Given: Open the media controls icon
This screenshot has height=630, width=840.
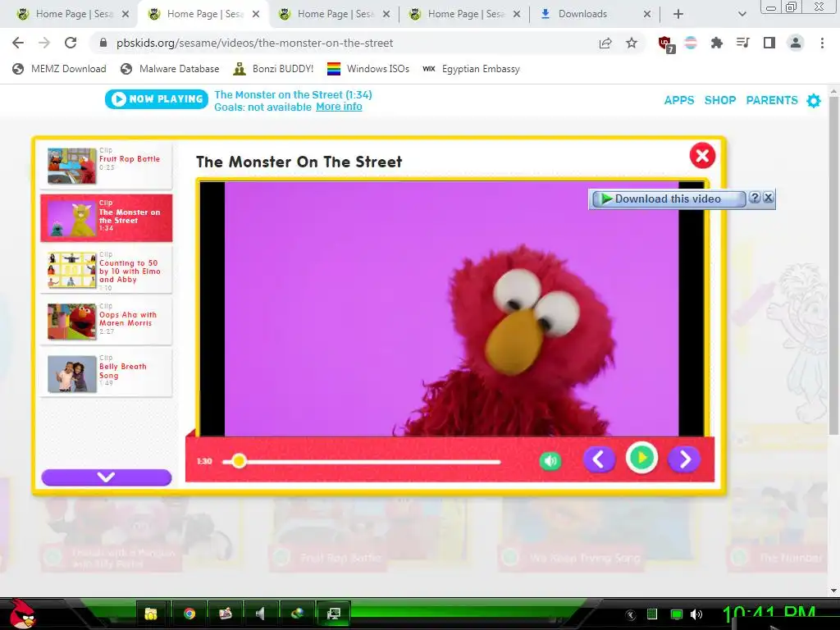Looking at the screenshot, I should tap(743, 43).
